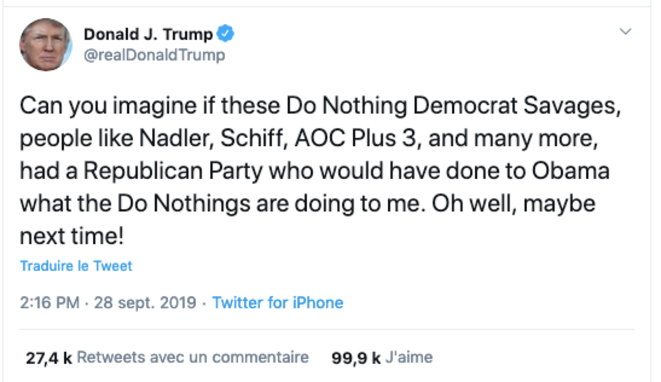The height and width of the screenshot is (382, 661).
Task: Open the Twitter for iPhone source link
Action: pos(277,303)
